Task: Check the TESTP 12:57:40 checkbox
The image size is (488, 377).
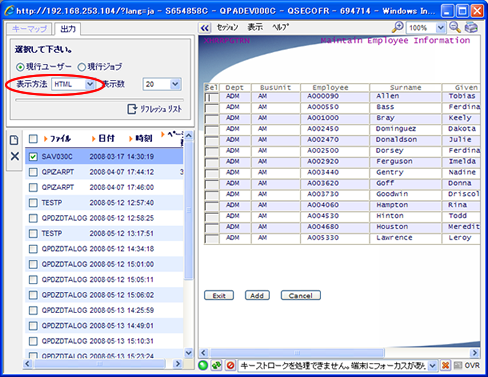Action: point(33,203)
